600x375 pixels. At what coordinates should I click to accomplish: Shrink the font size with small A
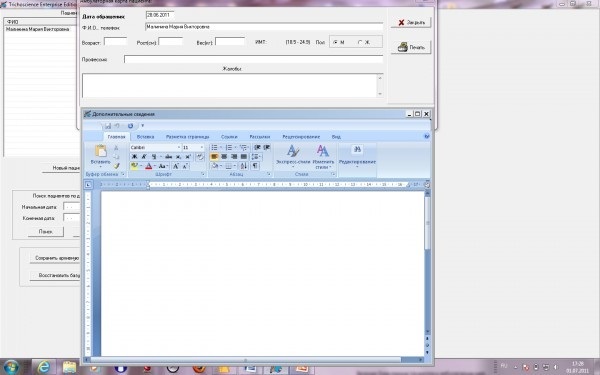[x=185, y=166]
